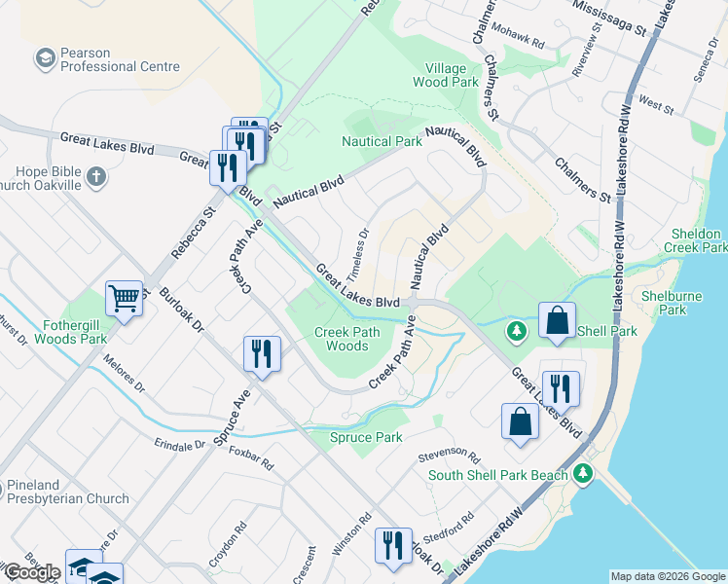Click the Melores Dr street label
728x584 pixels.
124,373
